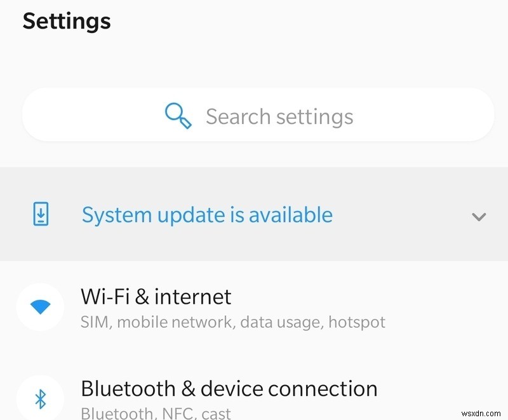This screenshot has height=420, width=508.
Task: Tap the Bluetooth symbol next to device connection
Action: coord(40,396)
